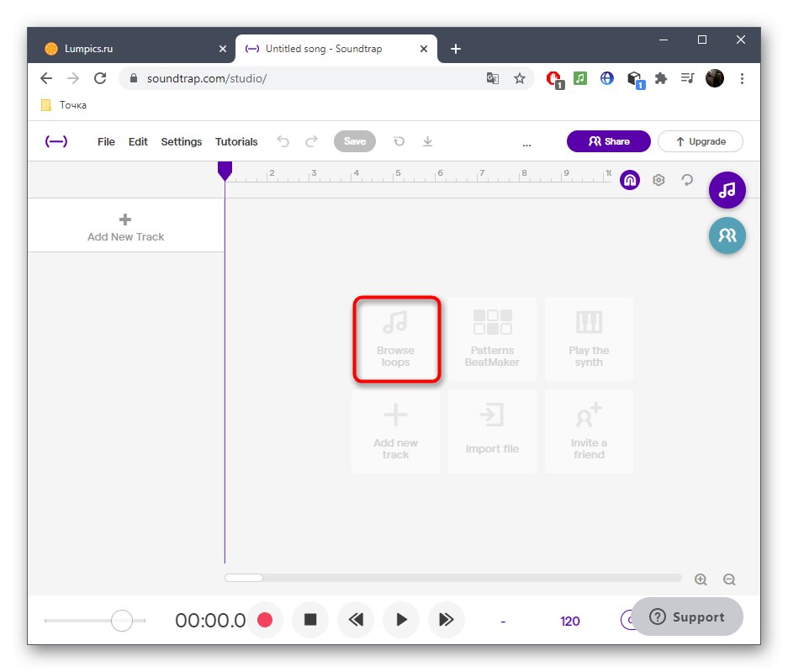The width and height of the screenshot is (788, 672).
Task: Open the blue globe extension
Action: [607, 78]
